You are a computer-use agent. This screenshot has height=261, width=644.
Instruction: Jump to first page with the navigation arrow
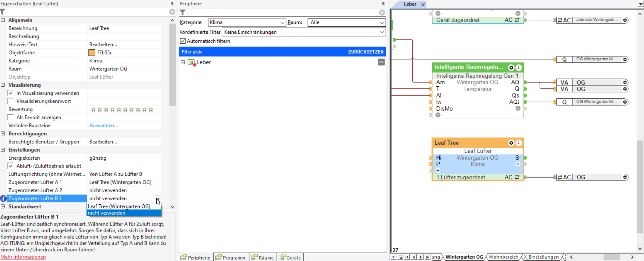[407, 257]
